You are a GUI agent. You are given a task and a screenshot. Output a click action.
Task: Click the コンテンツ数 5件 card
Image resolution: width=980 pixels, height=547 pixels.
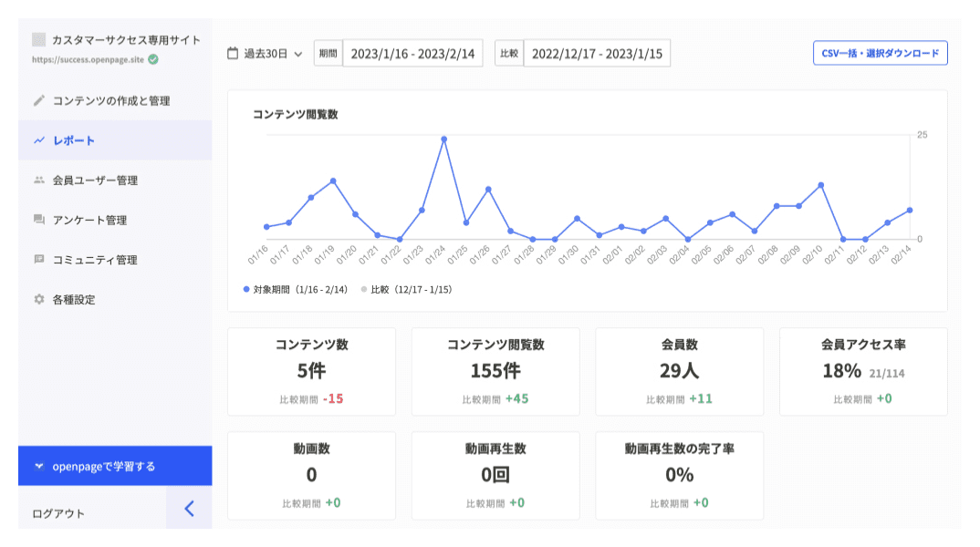pos(311,372)
